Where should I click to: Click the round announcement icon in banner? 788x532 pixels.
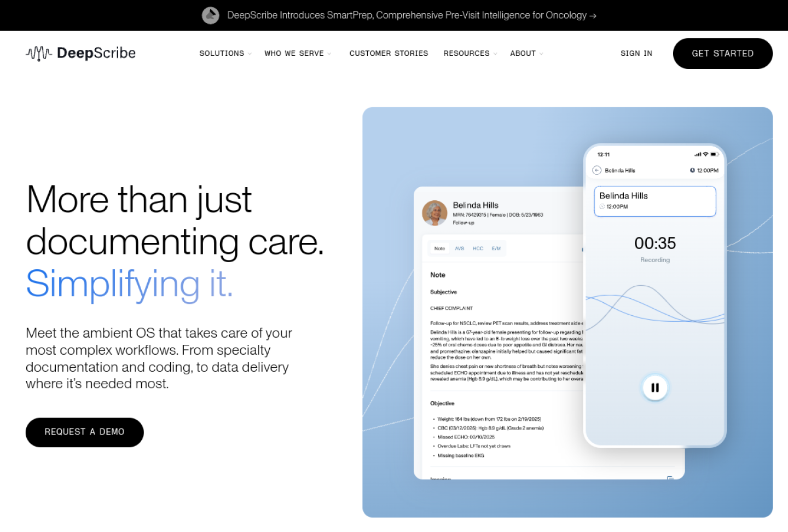pos(211,15)
